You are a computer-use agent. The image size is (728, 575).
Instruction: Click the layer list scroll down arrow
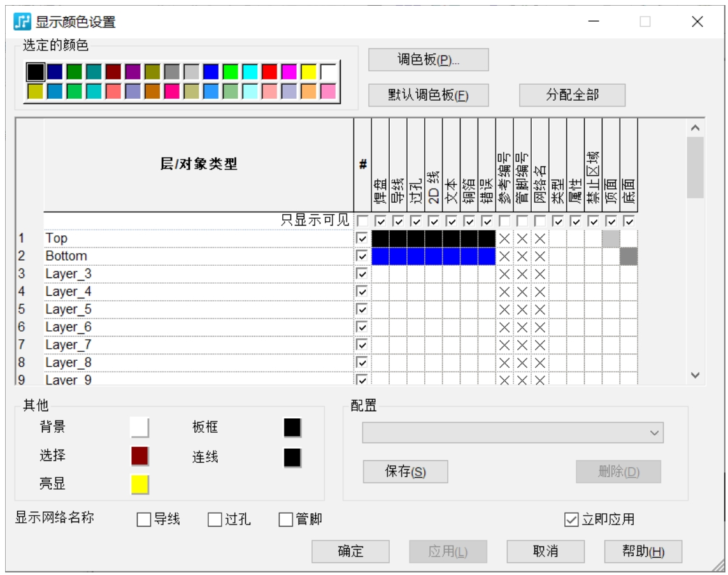695,375
